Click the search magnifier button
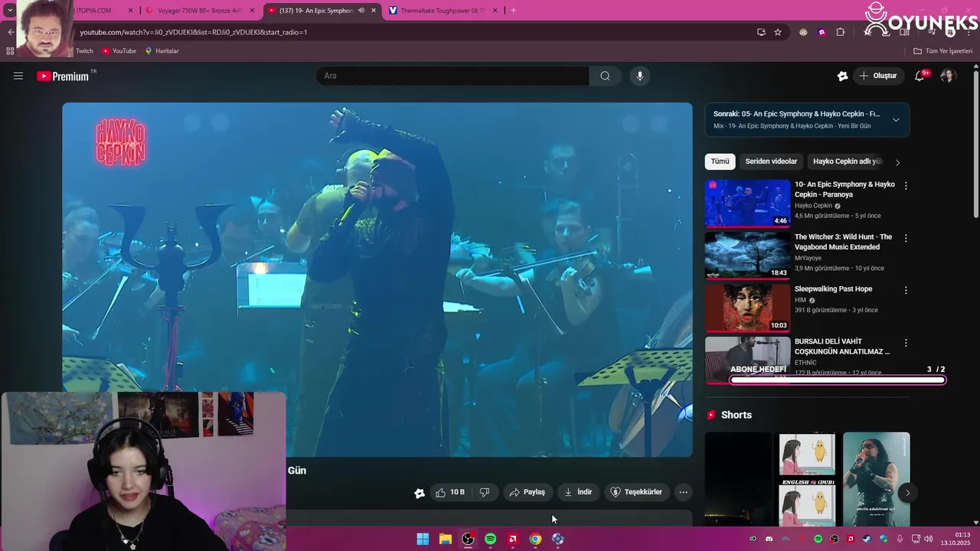980x551 pixels. coord(605,76)
